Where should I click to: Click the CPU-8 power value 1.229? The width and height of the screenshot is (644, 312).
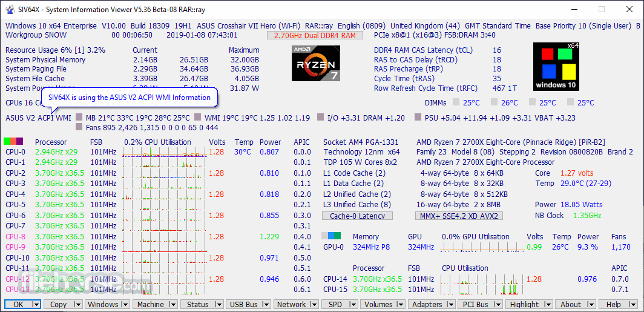coord(269,237)
